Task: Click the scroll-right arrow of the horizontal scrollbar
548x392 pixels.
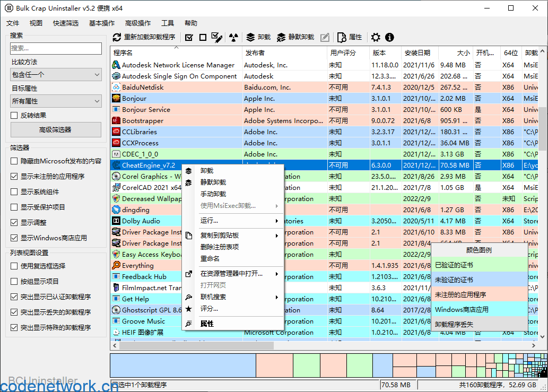Action: 533,345
